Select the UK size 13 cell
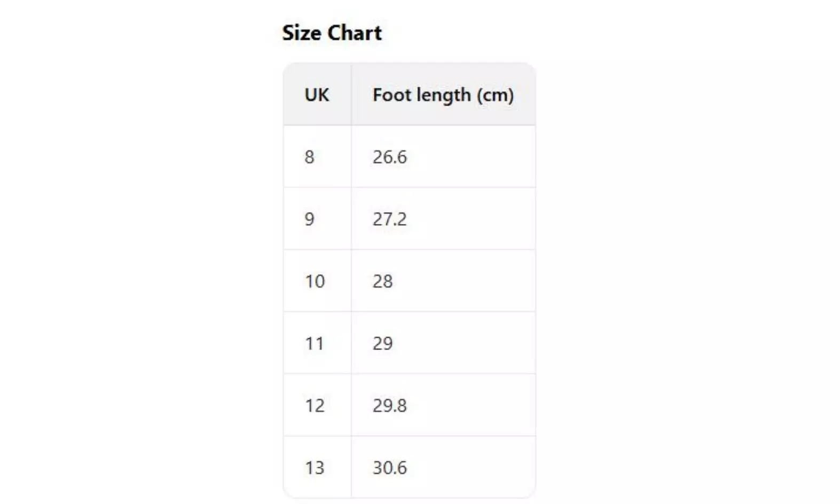Viewport: 840px width, 504px height. click(315, 468)
